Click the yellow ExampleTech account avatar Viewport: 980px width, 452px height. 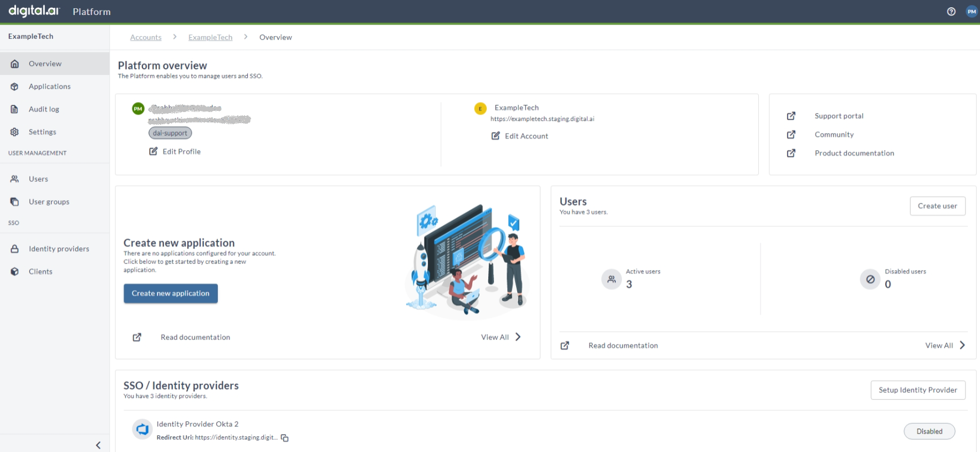click(481, 109)
